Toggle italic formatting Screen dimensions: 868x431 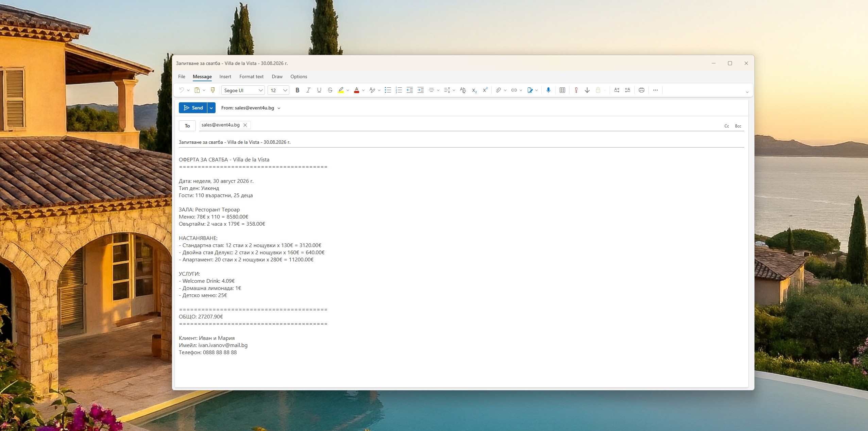point(308,90)
